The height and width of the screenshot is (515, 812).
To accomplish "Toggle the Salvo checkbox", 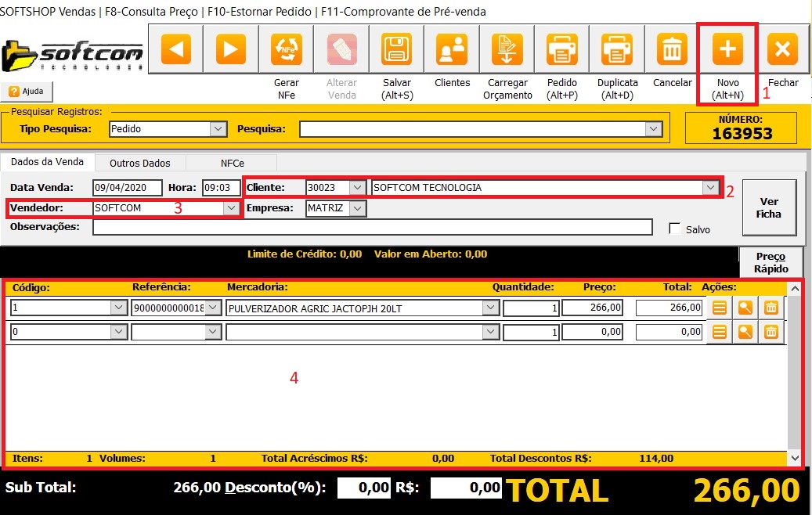I will 674,229.
